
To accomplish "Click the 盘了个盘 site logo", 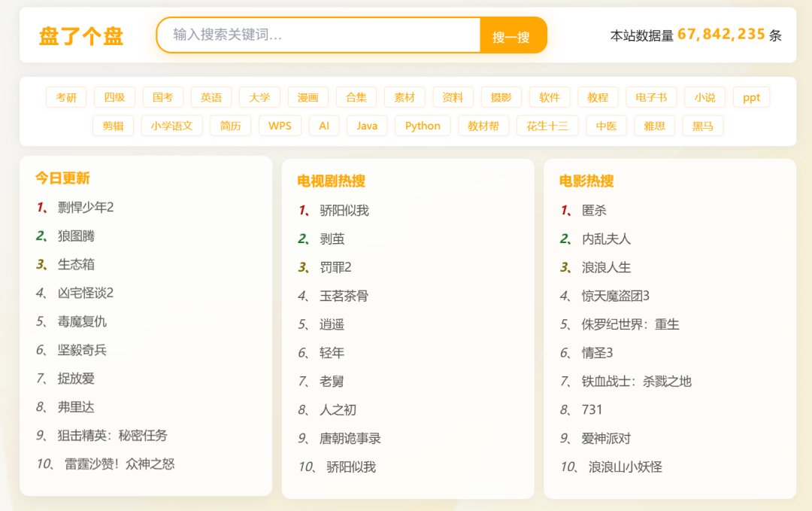I will tap(80, 35).
